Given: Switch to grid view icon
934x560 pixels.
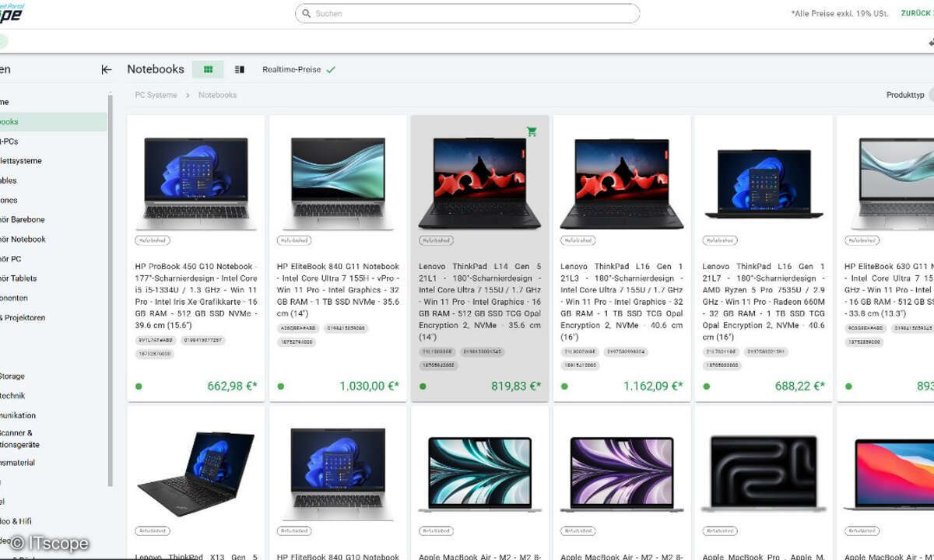Looking at the screenshot, I should pyautogui.click(x=208, y=69).
